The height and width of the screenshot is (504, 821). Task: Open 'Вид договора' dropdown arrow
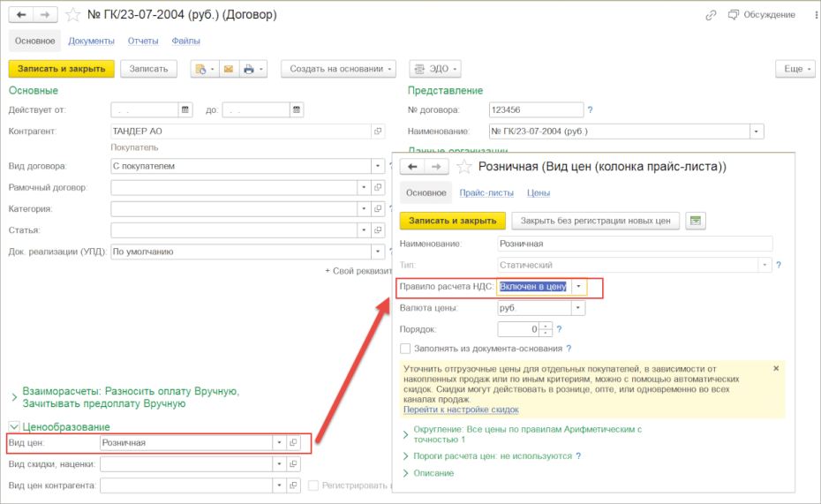378,167
